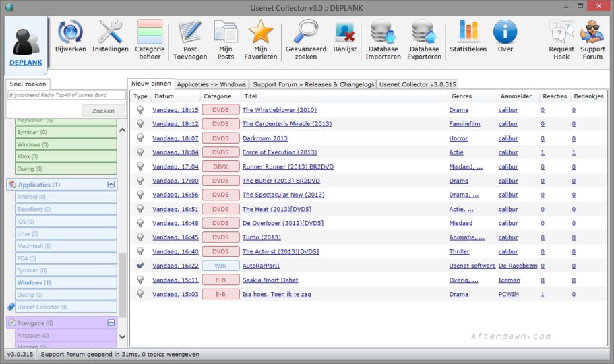Open Force of Execution reactions count
614x364 pixels.
point(543,152)
